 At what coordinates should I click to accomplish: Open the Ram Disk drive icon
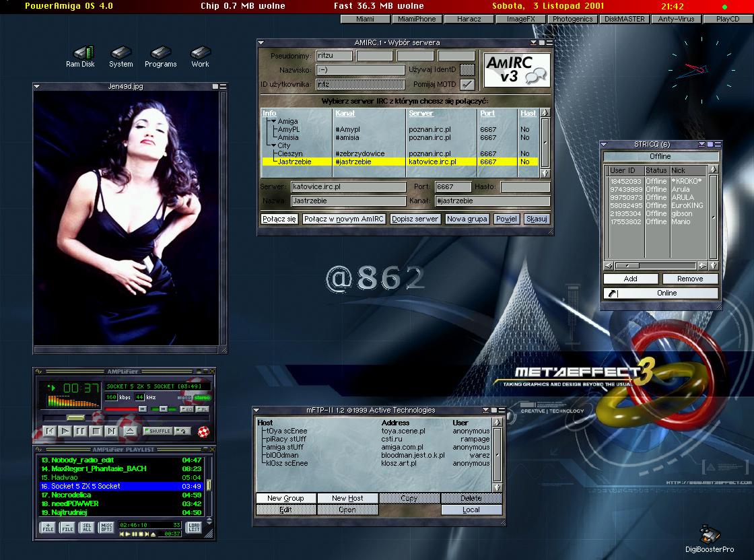(80, 57)
